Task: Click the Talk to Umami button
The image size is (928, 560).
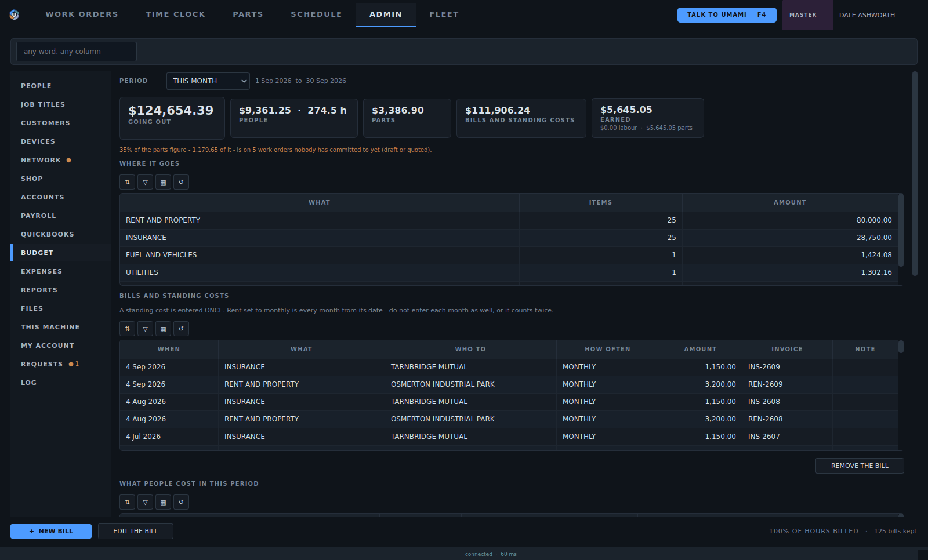Action: click(727, 15)
